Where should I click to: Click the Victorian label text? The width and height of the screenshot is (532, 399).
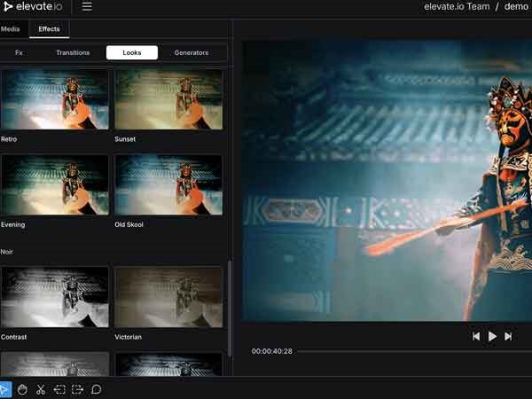(129, 337)
